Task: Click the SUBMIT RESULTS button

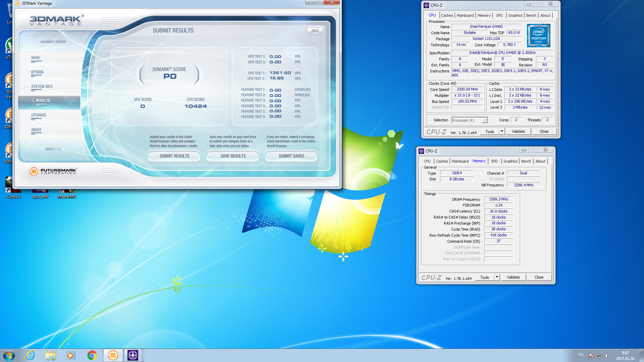Action: click(x=174, y=156)
